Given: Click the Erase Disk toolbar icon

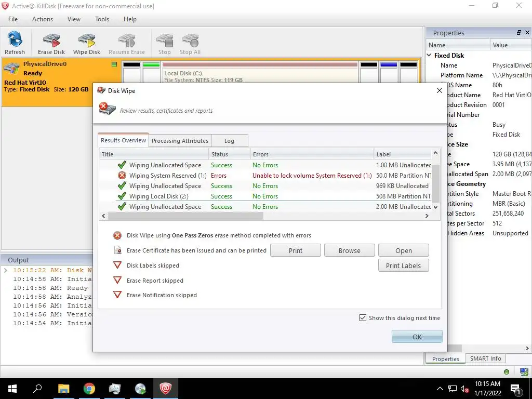Looking at the screenshot, I should tap(51, 43).
